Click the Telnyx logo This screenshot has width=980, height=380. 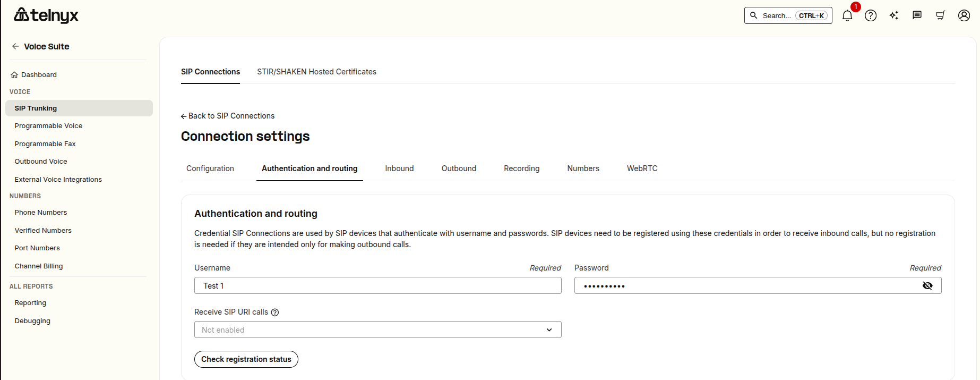46,15
